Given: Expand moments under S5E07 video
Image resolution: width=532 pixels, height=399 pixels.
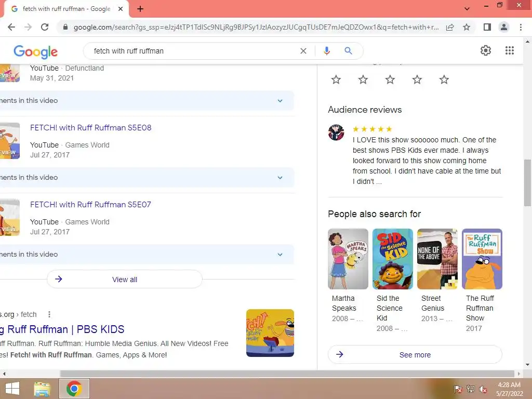Looking at the screenshot, I should [146, 255].
